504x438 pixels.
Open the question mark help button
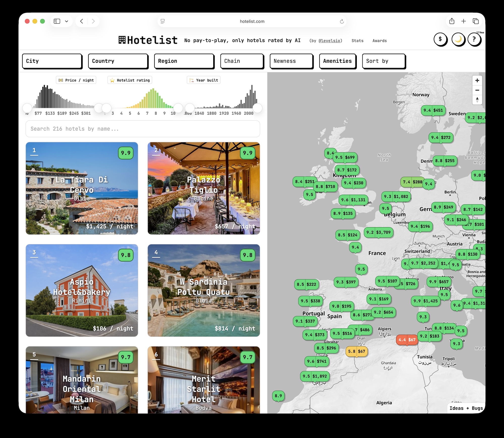pos(474,39)
